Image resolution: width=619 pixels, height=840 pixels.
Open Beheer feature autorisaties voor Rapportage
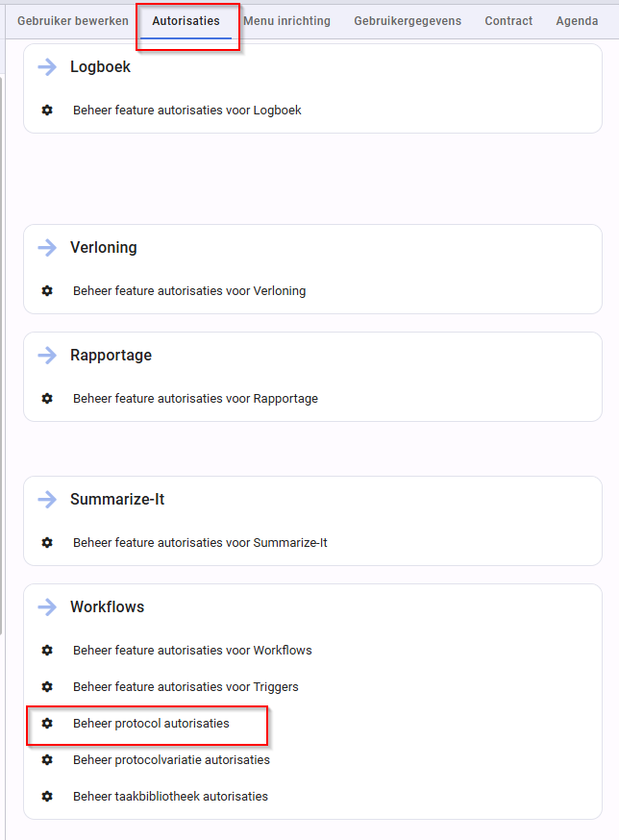click(x=196, y=398)
